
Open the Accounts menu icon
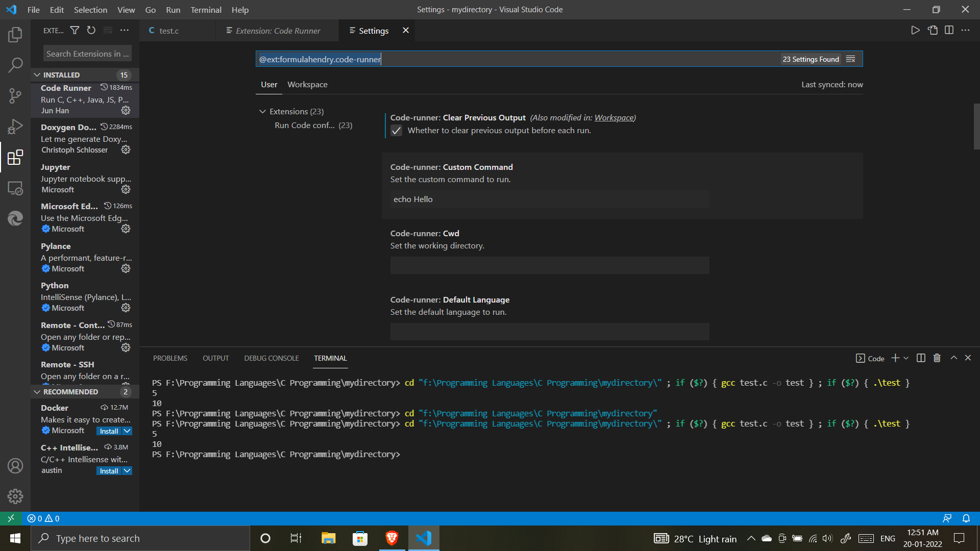15,466
